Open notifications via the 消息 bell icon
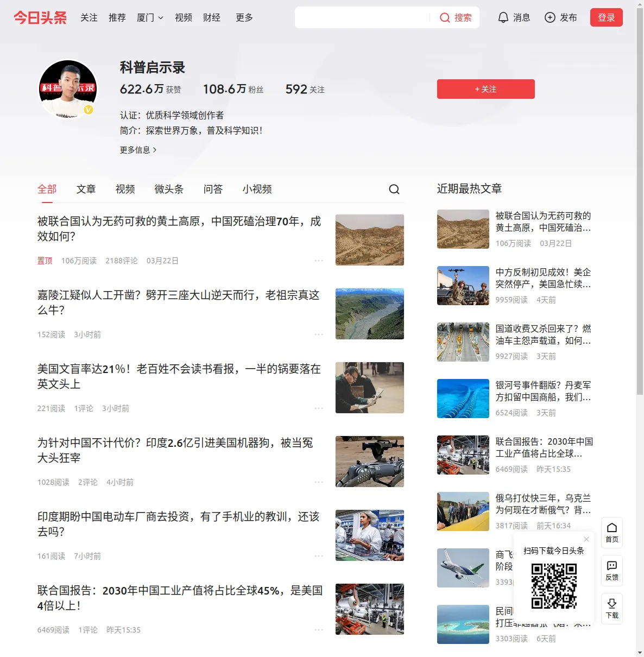Viewport: 644px width, 657px height. pos(503,18)
